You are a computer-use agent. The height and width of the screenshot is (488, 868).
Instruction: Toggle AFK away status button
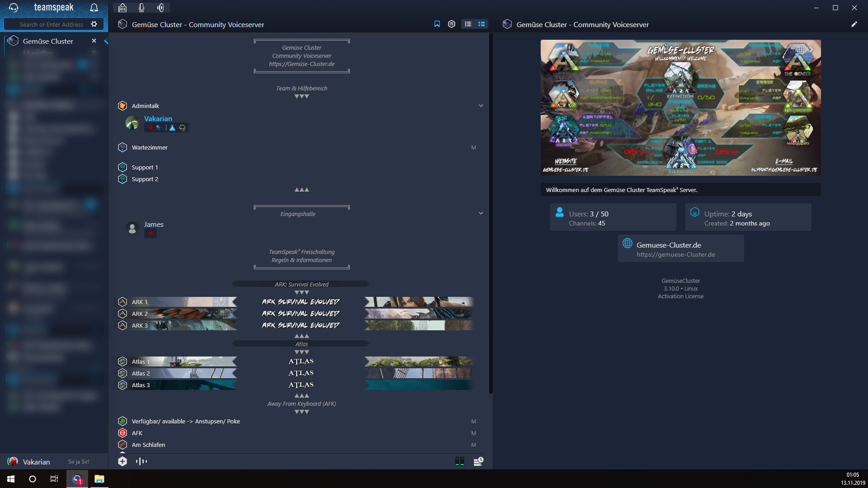(123, 8)
